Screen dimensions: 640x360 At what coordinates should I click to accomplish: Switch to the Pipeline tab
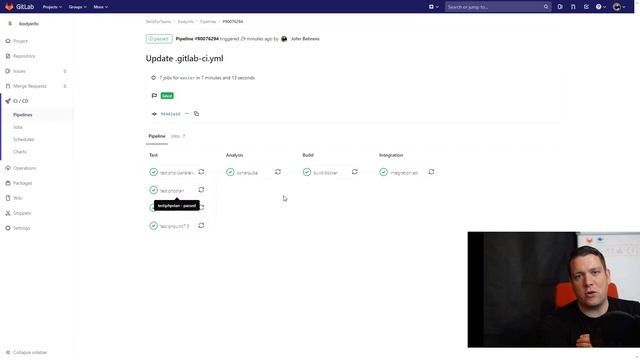[157, 136]
